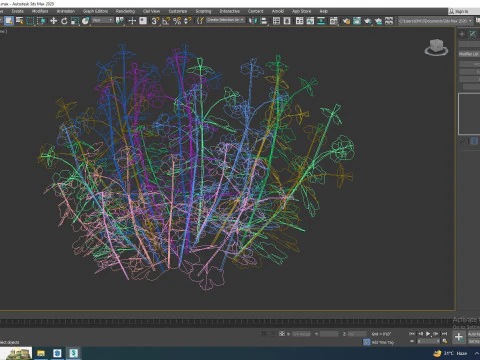480x360 pixels.
Task: Open the Graph Editors menu
Action: coord(95,11)
